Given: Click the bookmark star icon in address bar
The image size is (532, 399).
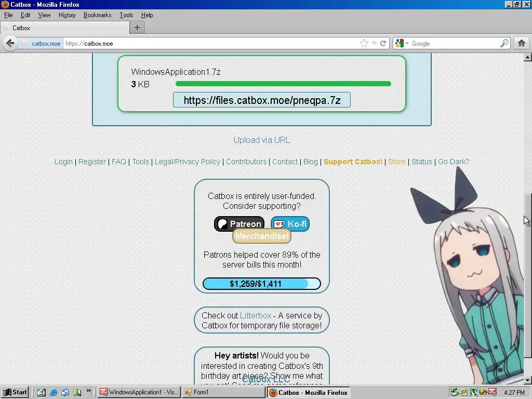Looking at the screenshot, I should pos(364,43).
